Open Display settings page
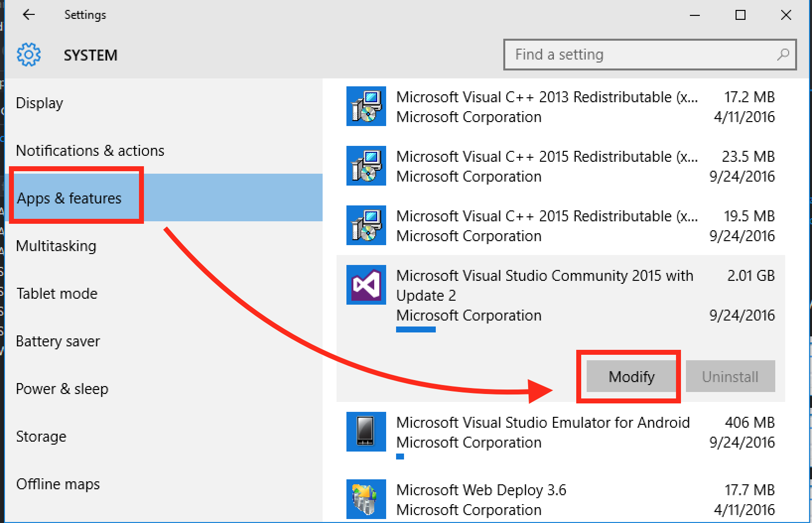The height and width of the screenshot is (523, 812). 164,103
